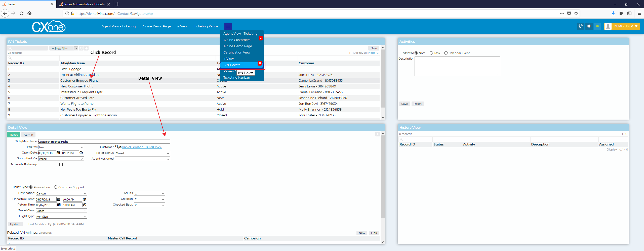Choose Certification View from the dropdown menu
The height and width of the screenshot is (251, 644).
pyautogui.click(x=237, y=52)
